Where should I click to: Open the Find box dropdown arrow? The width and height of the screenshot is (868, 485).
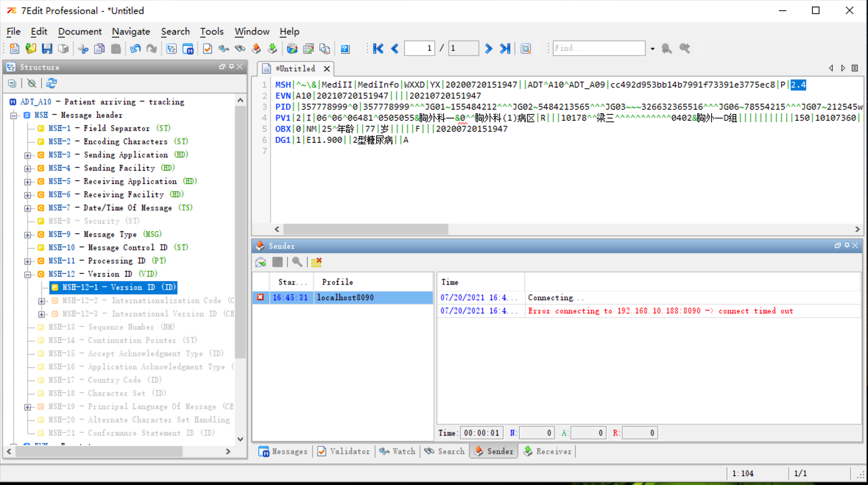point(652,49)
